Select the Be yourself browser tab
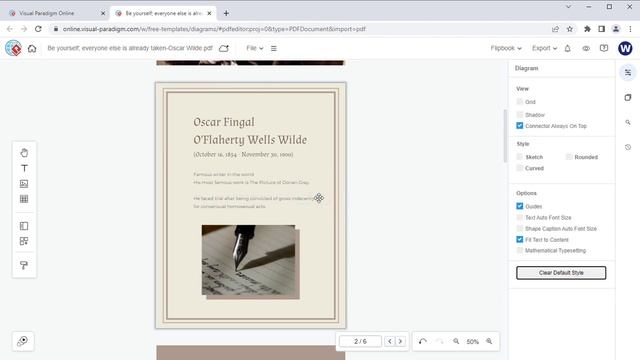Image resolution: width=640 pixels, height=360 pixels. pos(163,13)
